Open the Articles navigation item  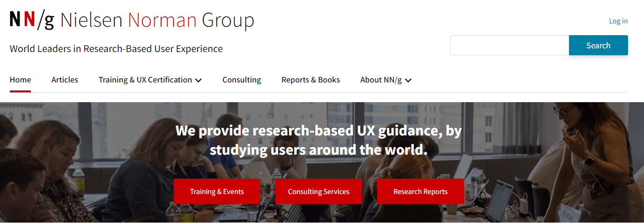click(x=65, y=80)
